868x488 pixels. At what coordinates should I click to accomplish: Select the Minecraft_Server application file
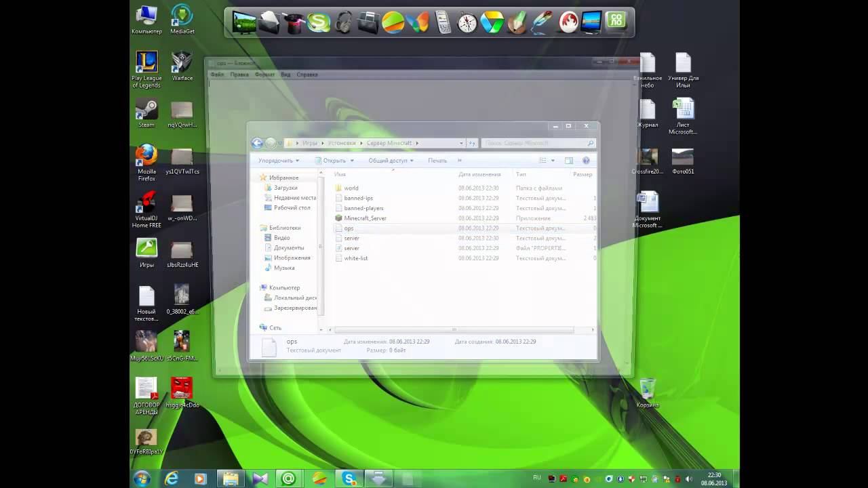pyautogui.click(x=365, y=218)
